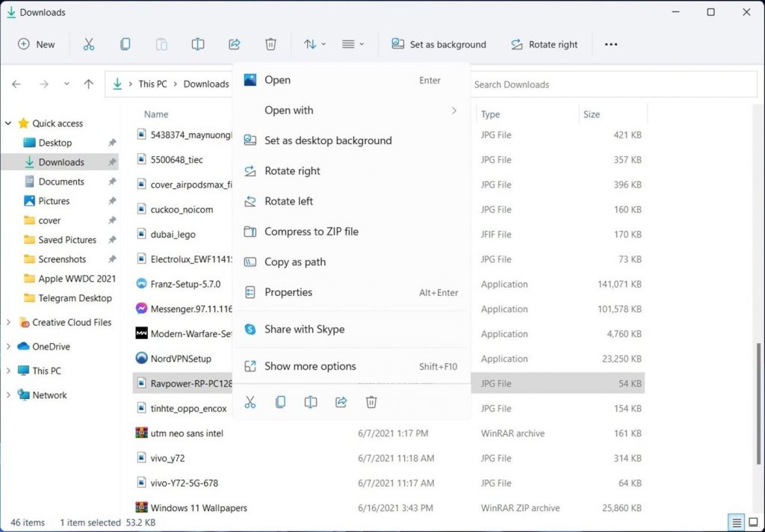Click the Set as background button
The image size is (765, 532).
(x=439, y=44)
